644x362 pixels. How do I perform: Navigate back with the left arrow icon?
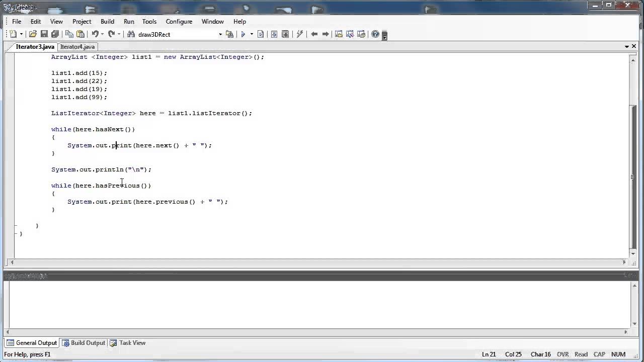(x=314, y=34)
